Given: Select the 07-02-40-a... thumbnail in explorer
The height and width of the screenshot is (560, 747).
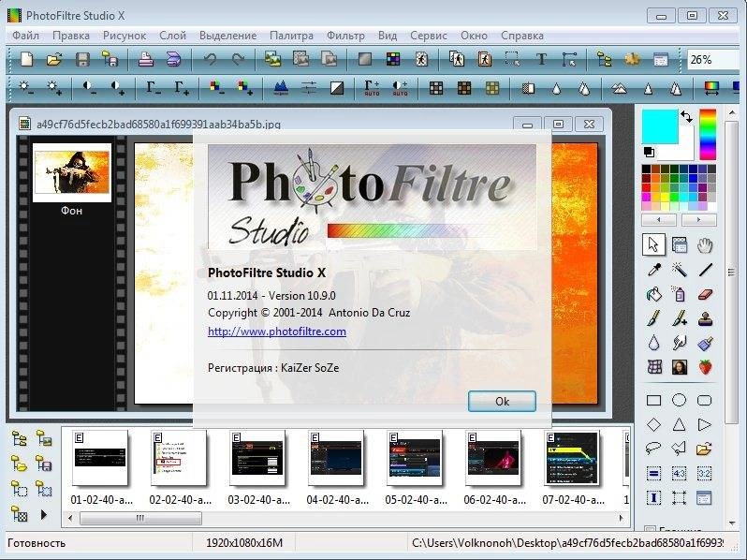Looking at the screenshot, I should [x=572, y=458].
